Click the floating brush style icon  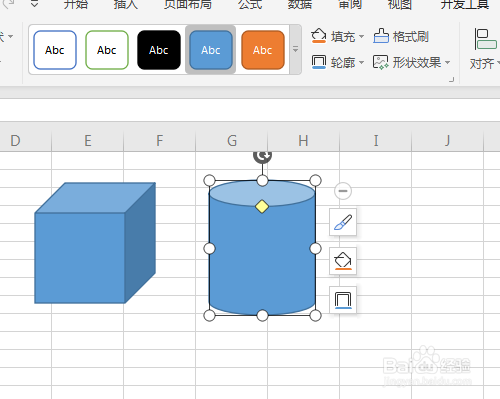click(x=343, y=222)
